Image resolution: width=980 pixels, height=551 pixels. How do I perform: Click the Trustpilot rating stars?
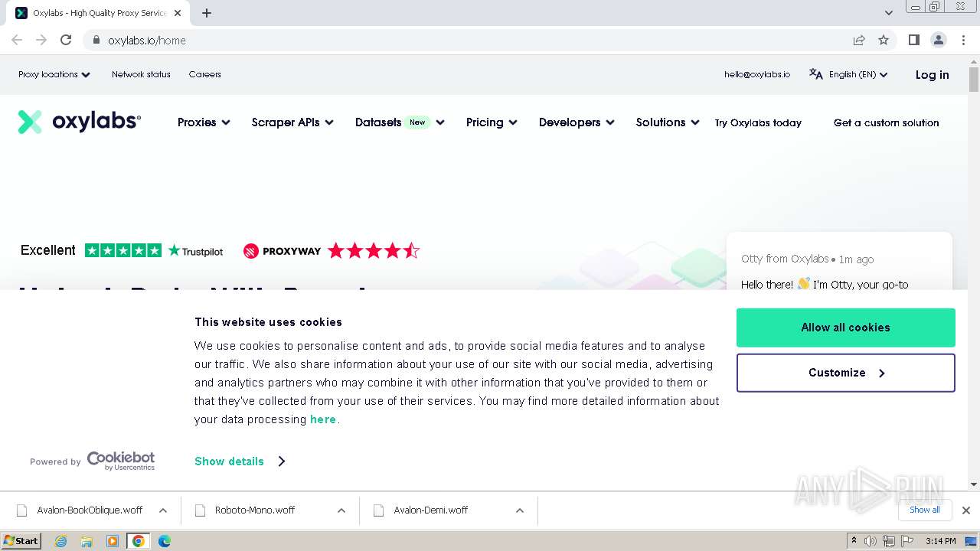coord(123,250)
